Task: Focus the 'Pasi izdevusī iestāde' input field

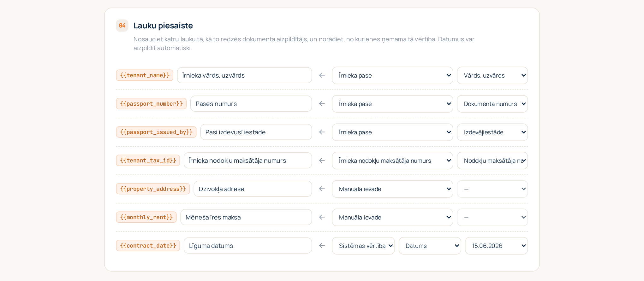Action: (256, 132)
